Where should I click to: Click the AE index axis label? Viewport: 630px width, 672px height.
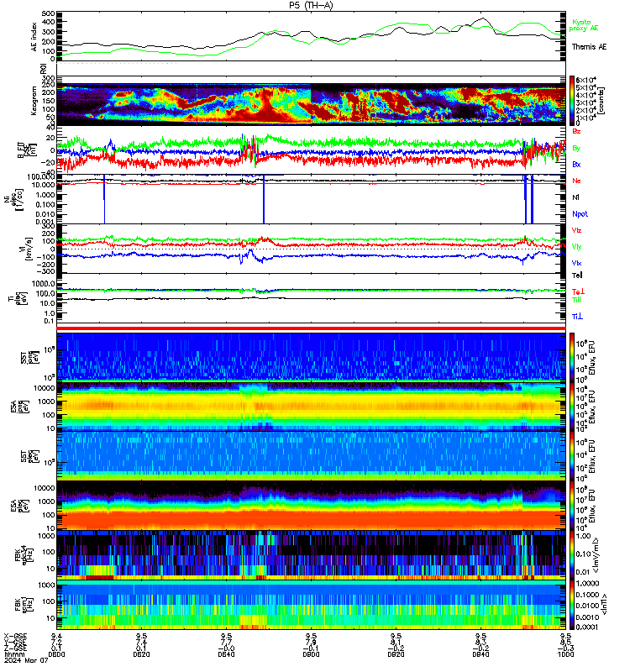point(34,37)
